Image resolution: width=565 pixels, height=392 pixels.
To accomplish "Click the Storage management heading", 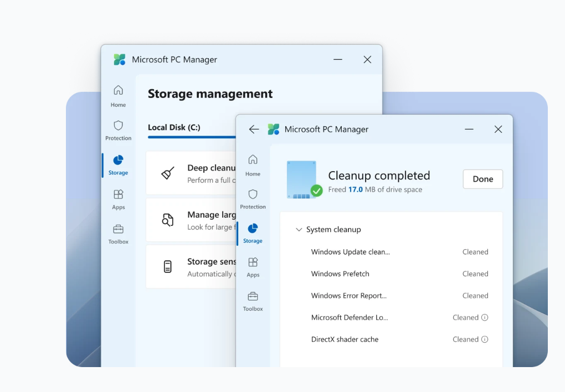I will click(x=210, y=94).
